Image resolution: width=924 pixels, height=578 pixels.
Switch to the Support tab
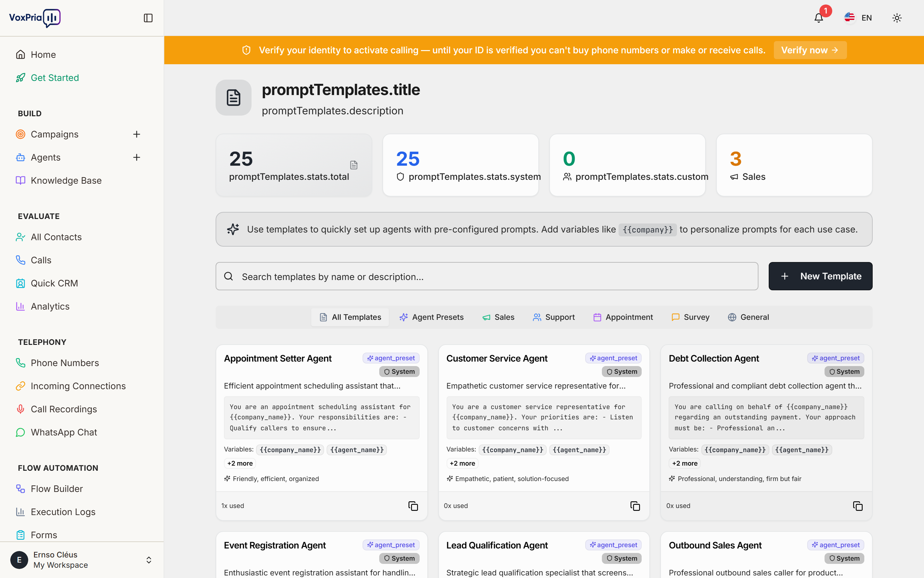(554, 317)
